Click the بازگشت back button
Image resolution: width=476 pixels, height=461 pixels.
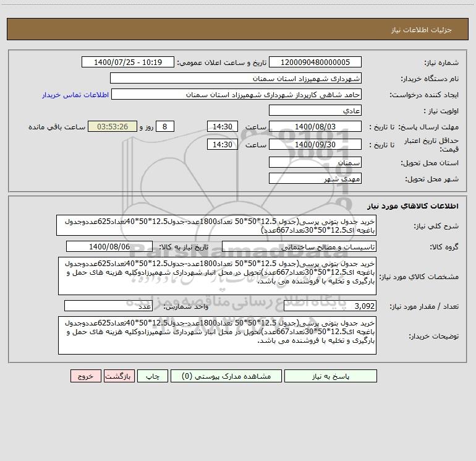click(119, 376)
